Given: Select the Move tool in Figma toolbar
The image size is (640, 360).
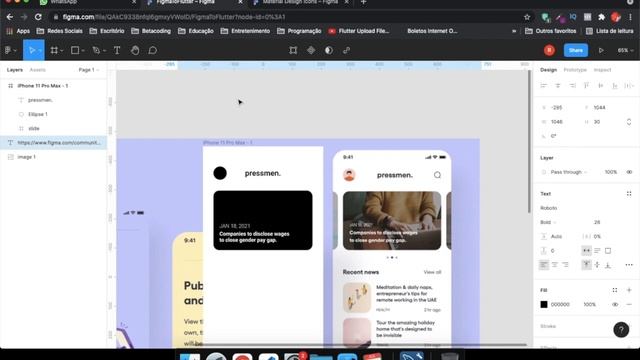Looking at the screenshot, I should pos(32,50).
